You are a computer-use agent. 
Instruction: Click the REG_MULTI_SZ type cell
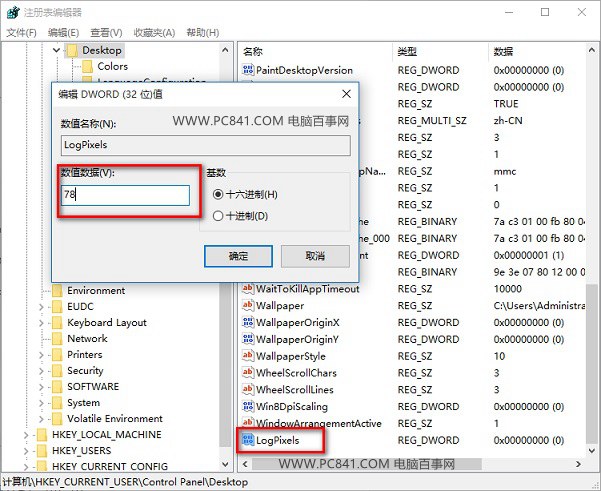432,121
